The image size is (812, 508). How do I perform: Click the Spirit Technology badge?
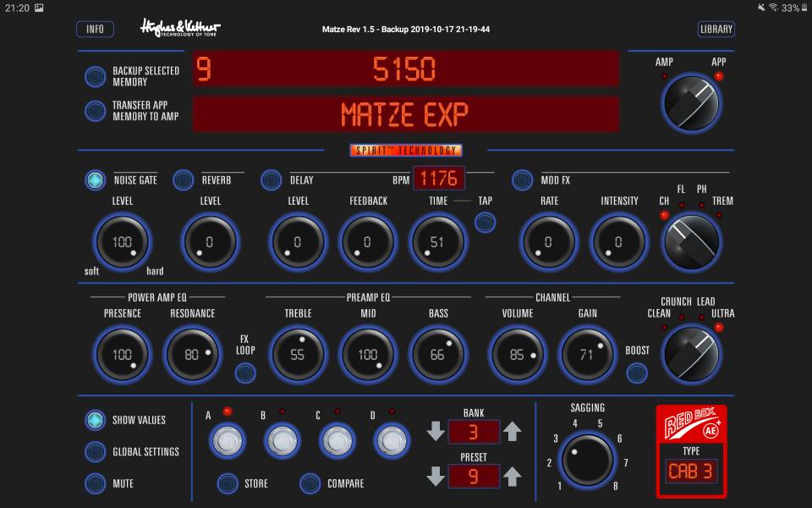406,151
